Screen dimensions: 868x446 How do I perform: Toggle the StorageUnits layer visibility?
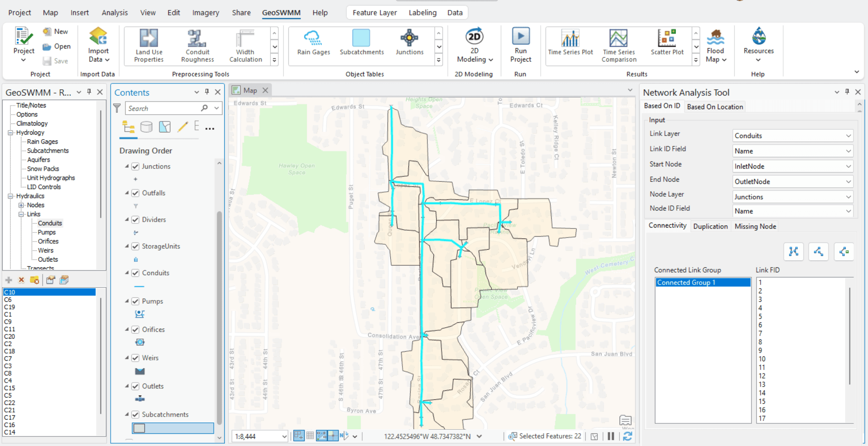coord(135,247)
